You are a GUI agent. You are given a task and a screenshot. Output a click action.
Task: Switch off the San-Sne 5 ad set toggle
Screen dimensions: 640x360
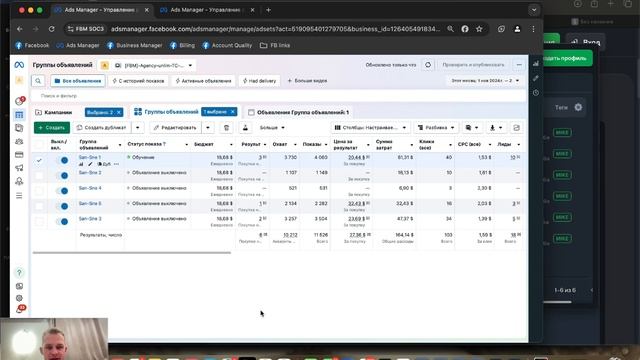coord(62,206)
